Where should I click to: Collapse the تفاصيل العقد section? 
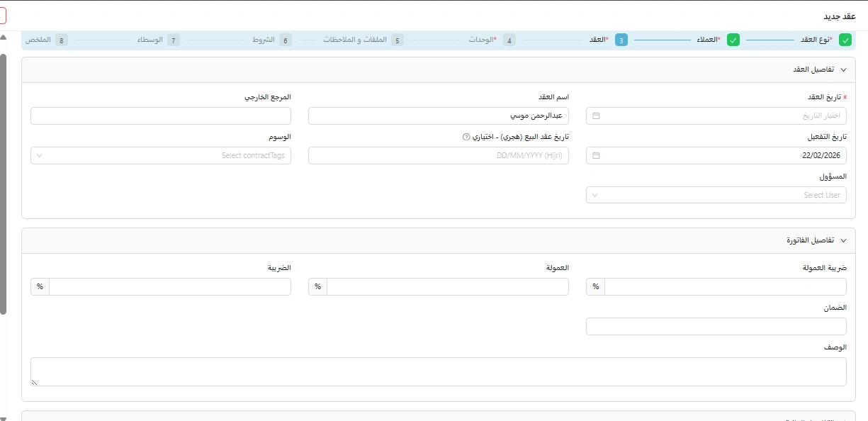click(x=843, y=69)
